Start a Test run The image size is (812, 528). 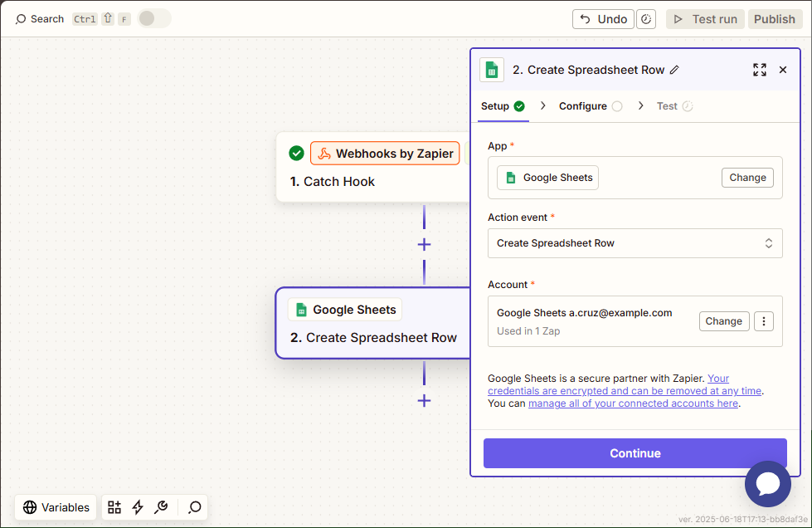705,19
